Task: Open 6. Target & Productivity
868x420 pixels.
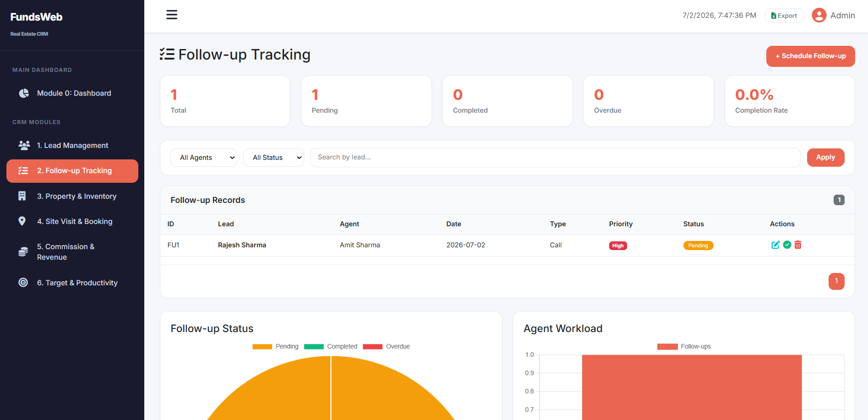Action: pos(72,283)
